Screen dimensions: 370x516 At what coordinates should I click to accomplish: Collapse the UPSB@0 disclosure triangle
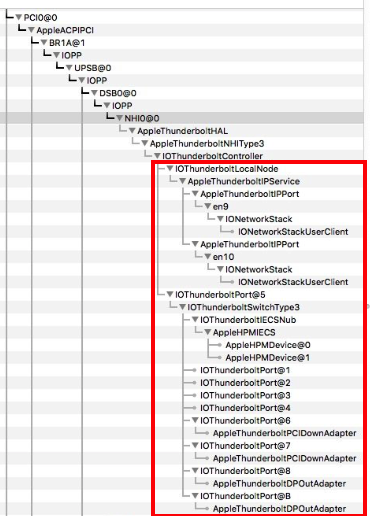(x=69, y=68)
